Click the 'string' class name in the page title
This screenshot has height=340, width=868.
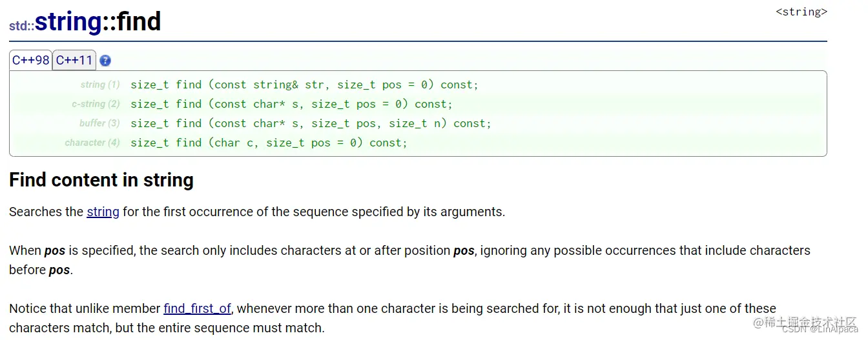(x=68, y=22)
